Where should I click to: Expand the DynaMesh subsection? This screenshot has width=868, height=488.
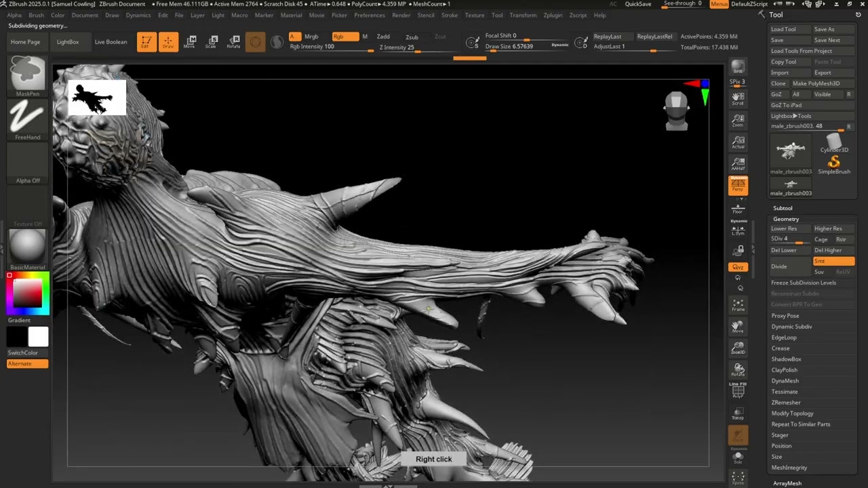(x=785, y=381)
